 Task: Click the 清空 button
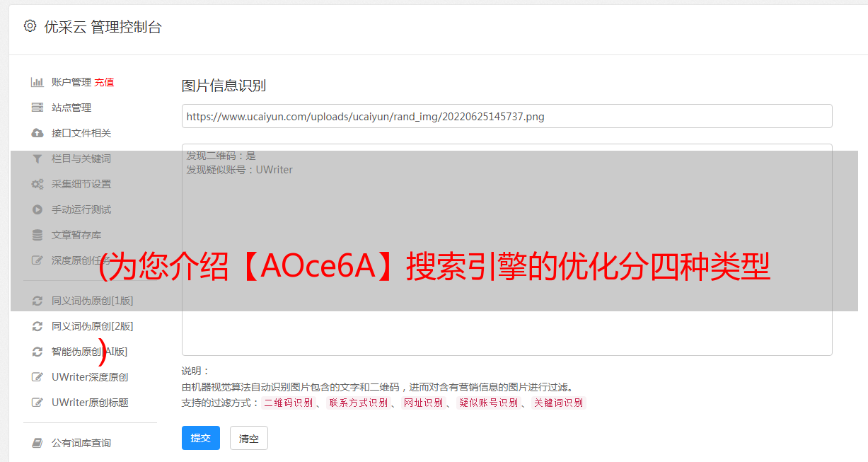point(249,438)
